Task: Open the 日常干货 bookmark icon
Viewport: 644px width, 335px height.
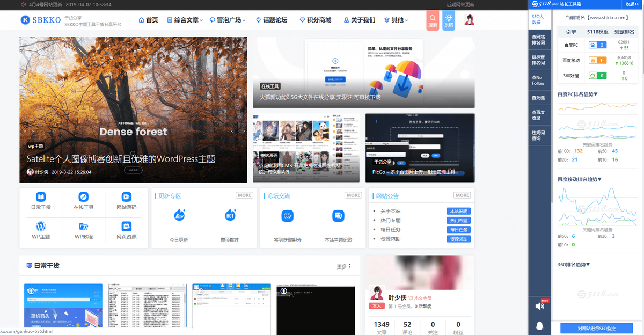Action: (41, 196)
